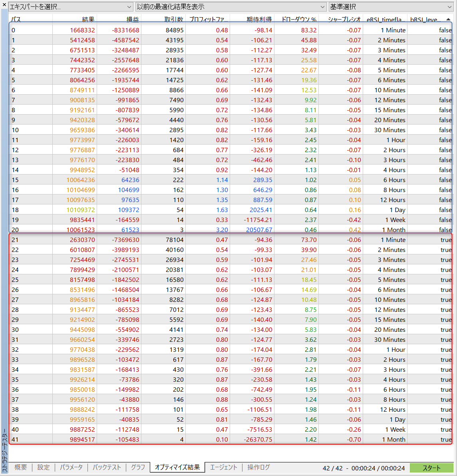Click drawdown 73.70 in pass 21
The image size is (457, 476).
[x=309, y=240]
